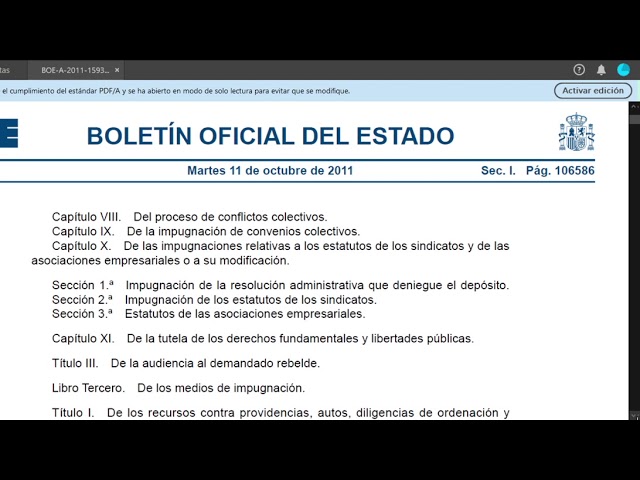Close the BOE-A-2011-1593 tab

[117, 70]
